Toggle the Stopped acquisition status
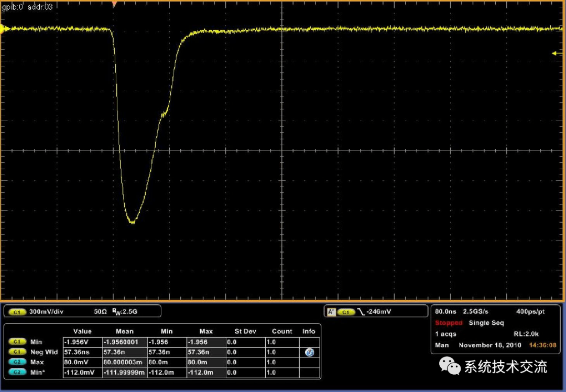This screenshot has width=566, height=392. coord(449,323)
